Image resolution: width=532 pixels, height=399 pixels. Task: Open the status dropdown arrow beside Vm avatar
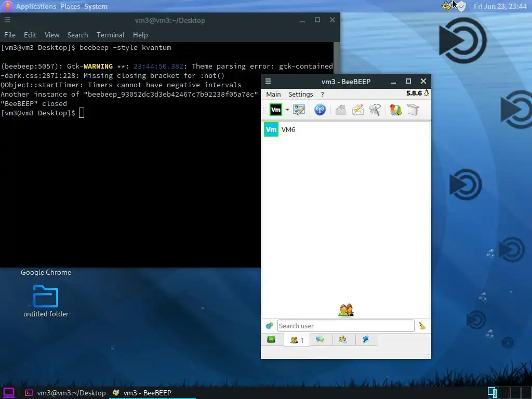(x=287, y=110)
